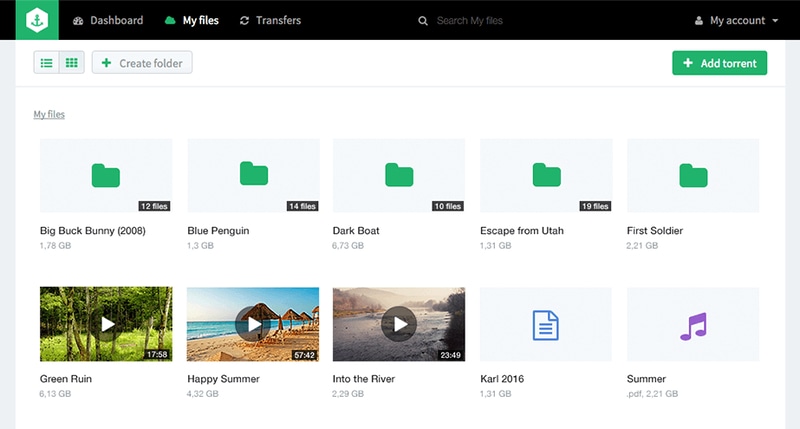Open the Karl 2016 document icon

pos(546,324)
